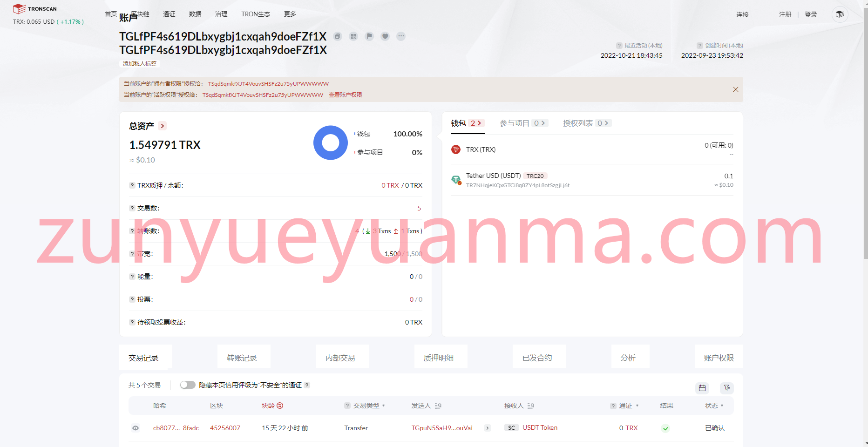Flag this account with the report icon
868x447 pixels.
(369, 36)
